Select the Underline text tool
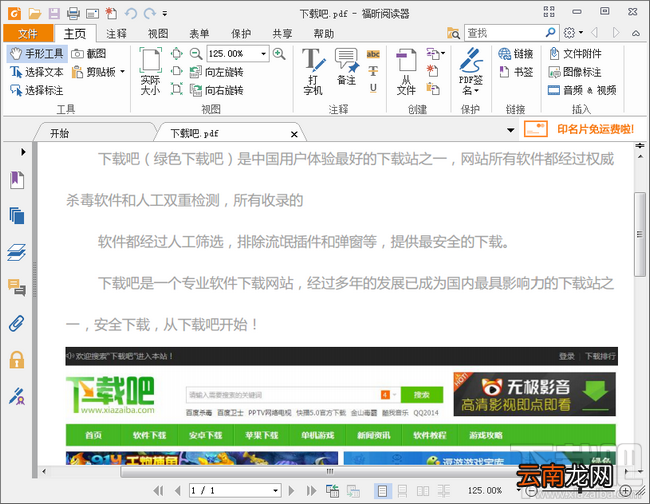Screen dimensions: 650x504 coord(373,88)
